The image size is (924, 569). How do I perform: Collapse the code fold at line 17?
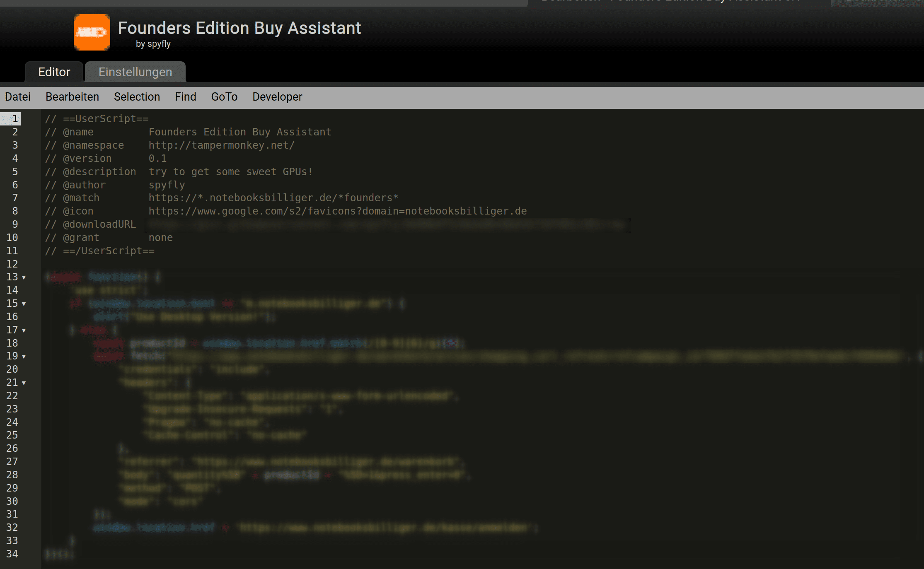tap(24, 330)
